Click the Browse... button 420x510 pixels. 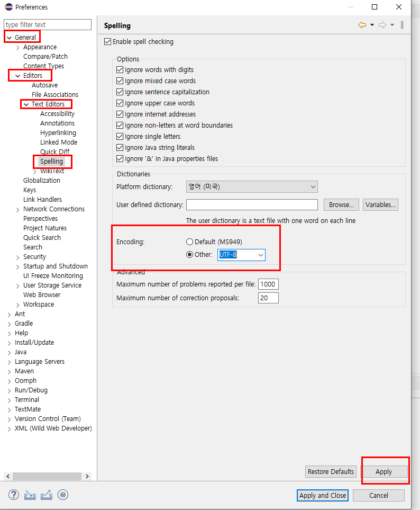pos(341,204)
